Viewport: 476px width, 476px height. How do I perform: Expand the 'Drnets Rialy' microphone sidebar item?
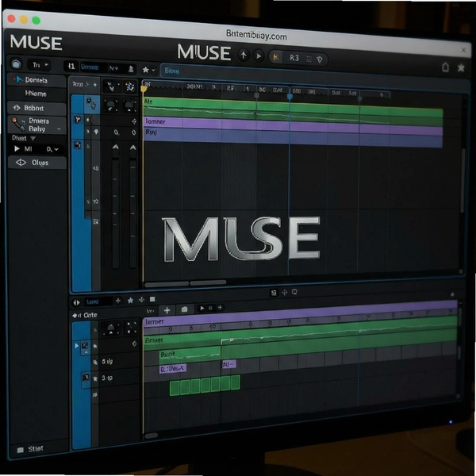[x=36, y=125]
